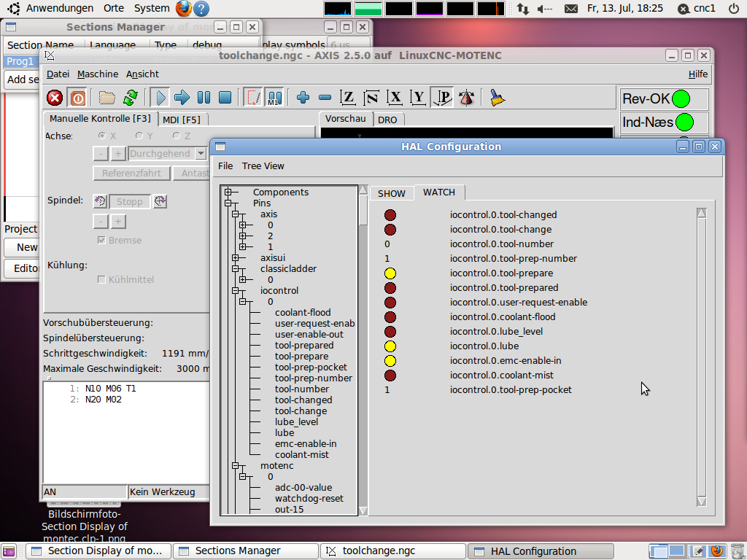Click the watch list scrollbar down arrow
Image resolution: width=747 pixels, height=560 pixels.
tap(701, 501)
